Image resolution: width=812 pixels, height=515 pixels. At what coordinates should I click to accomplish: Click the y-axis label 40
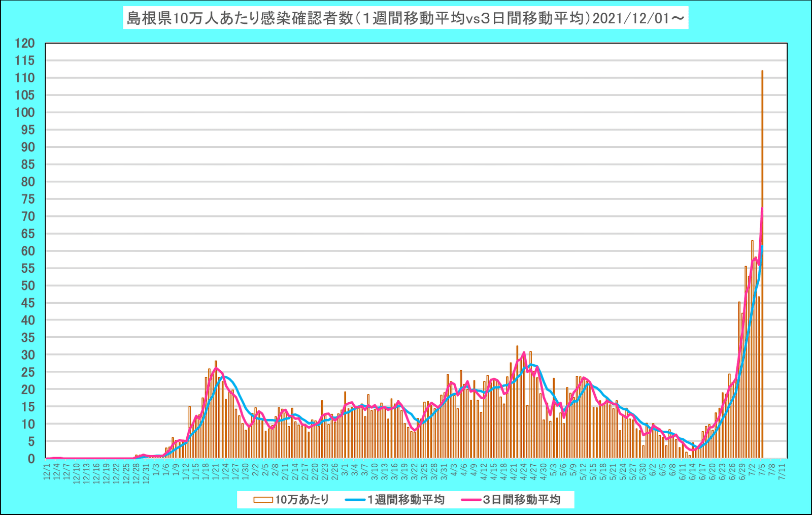(x=28, y=320)
